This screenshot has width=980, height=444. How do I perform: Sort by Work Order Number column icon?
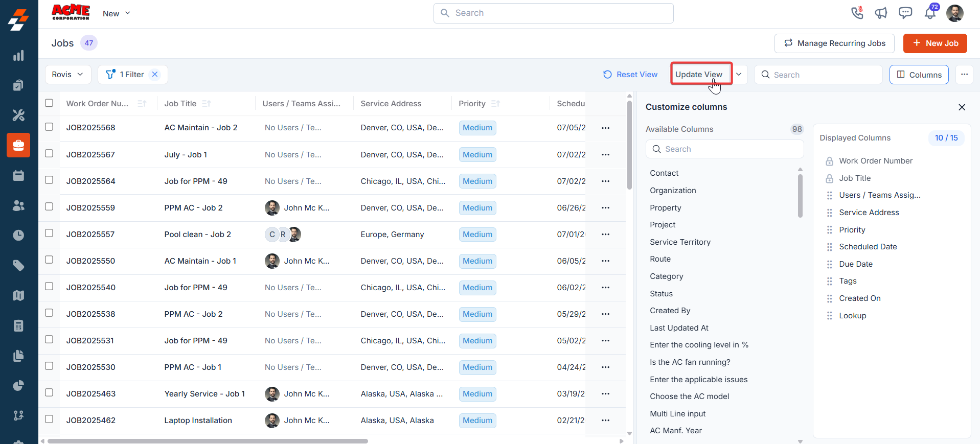pos(142,104)
